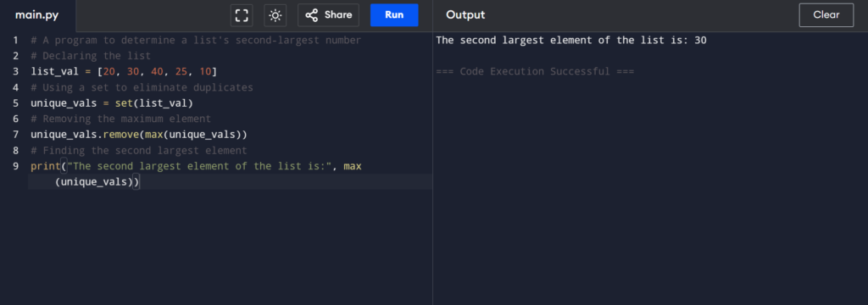Run the Python code

click(x=394, y=15)
